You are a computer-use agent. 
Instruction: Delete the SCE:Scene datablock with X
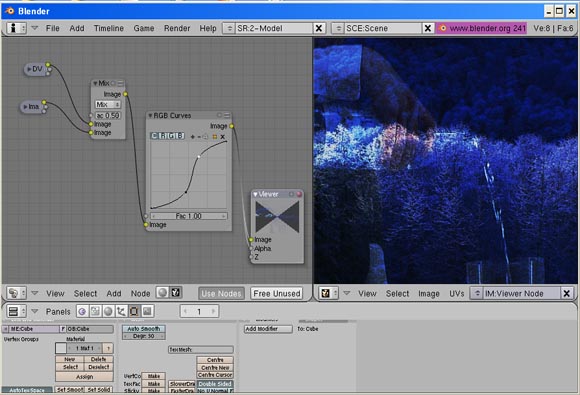click(x=428, y=28)
